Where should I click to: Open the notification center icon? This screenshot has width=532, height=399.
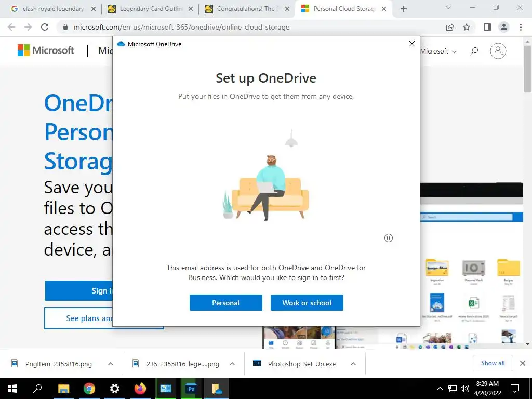(515, 389)
